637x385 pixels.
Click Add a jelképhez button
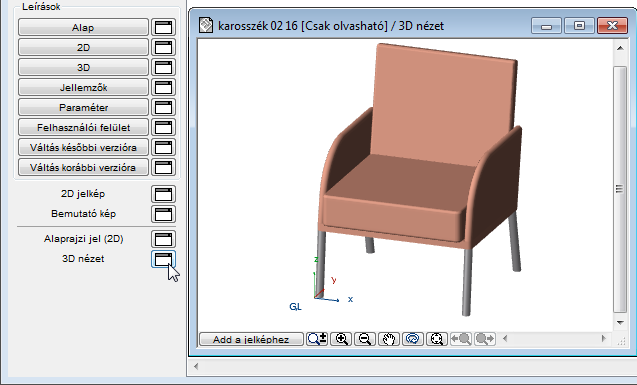pos(251,339)
